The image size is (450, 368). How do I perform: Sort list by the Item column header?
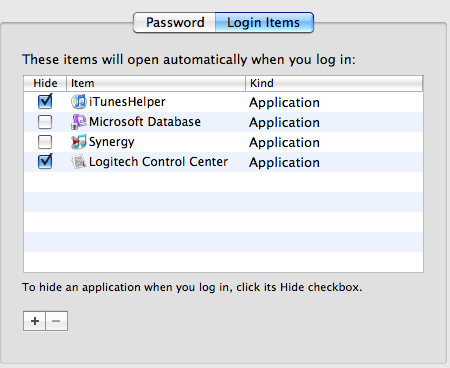coord(156,83)
